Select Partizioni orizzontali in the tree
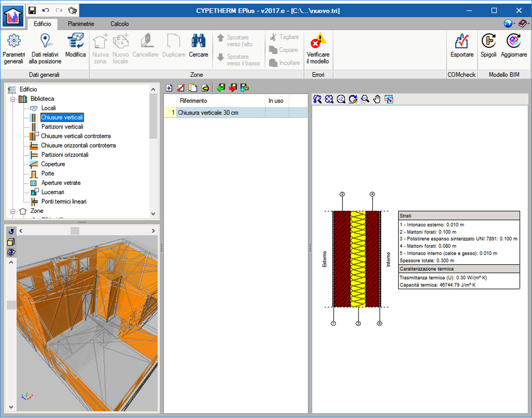532x418 pixels. (x=65, y=155)
